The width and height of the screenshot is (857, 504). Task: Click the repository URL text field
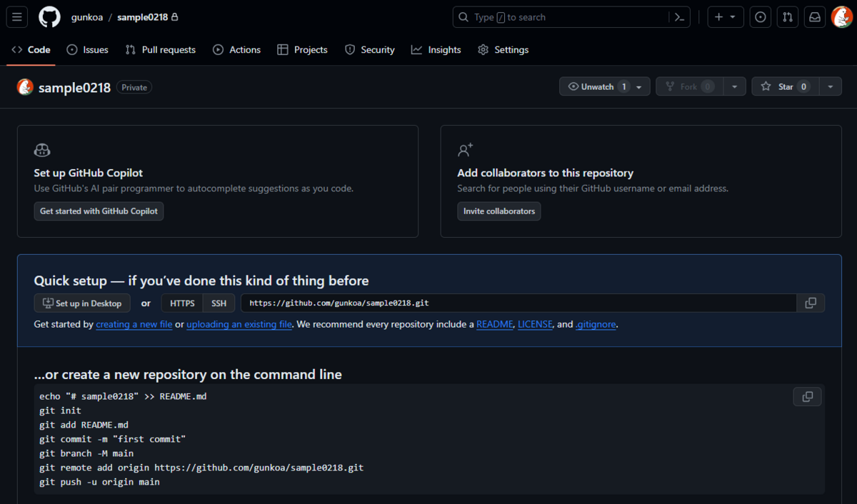click(x=518, y=303)
